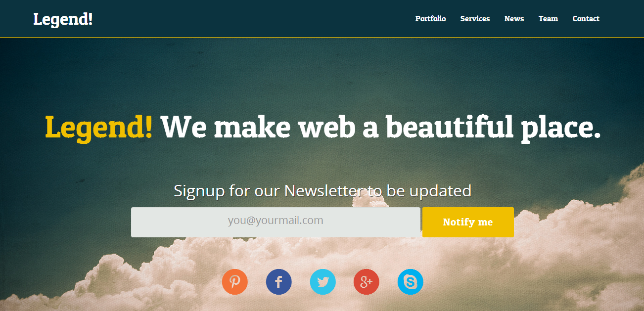644x311 pixels.
Task: Click the yellow Legend! headline word
Action: coord(99,128)
